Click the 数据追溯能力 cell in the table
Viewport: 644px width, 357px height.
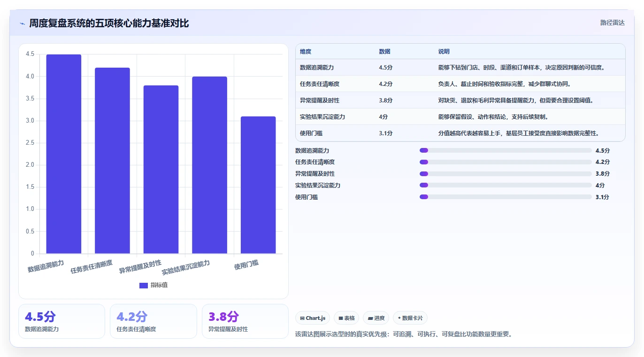click(x=317, y=68)
